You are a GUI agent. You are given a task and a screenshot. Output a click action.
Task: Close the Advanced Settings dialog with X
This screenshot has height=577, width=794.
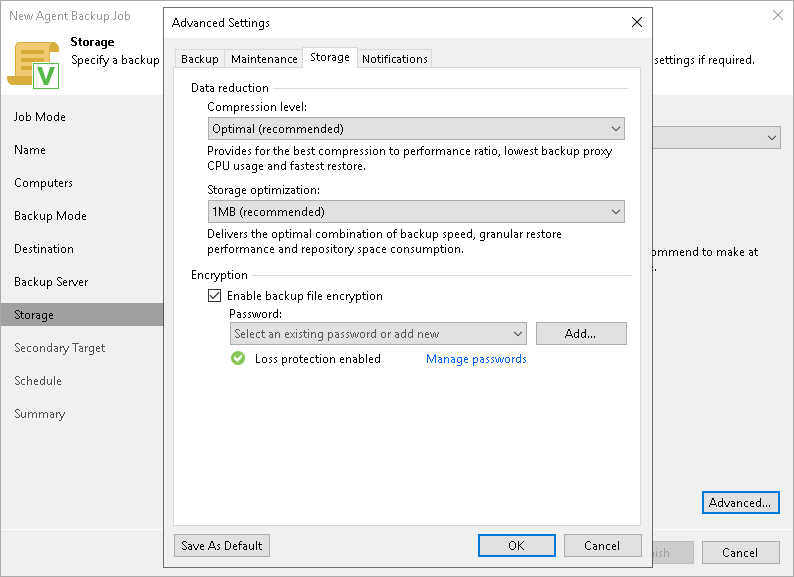637,22
